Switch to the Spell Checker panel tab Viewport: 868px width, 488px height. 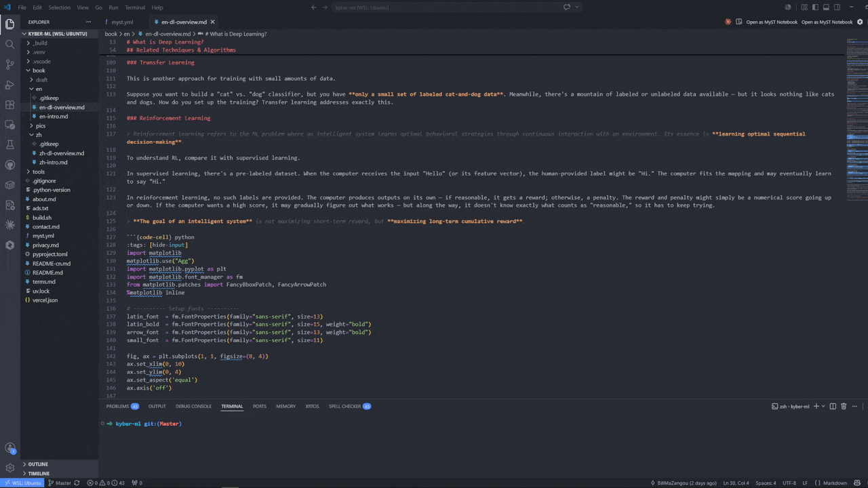(x=349, y=406)
